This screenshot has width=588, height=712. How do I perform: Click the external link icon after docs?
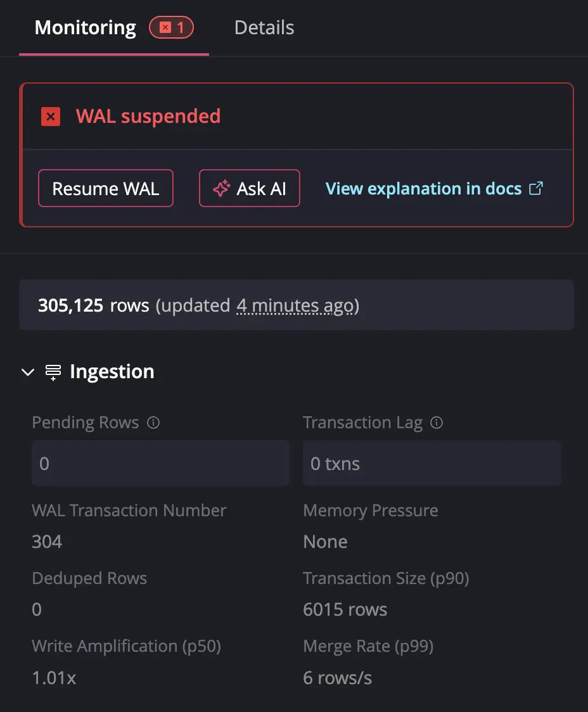(536, 188)
